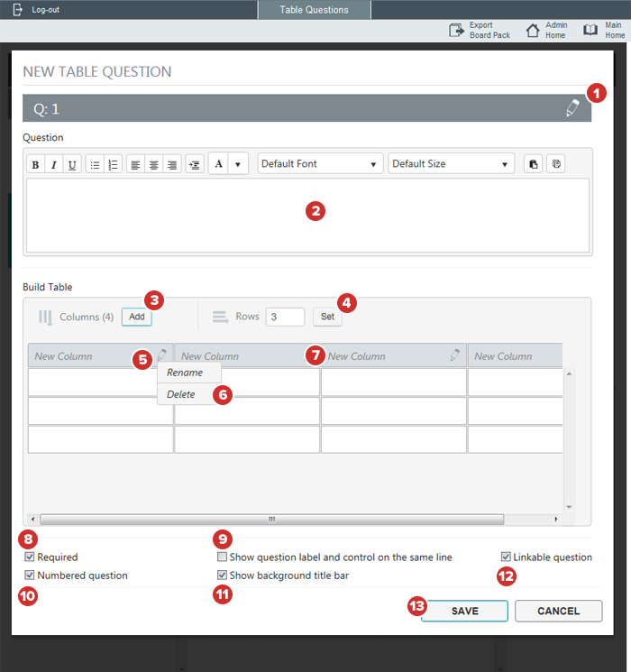Click the underline formatting icon
Image resolution: width=631 pixels, height=672 pixels.
(71, 164)
